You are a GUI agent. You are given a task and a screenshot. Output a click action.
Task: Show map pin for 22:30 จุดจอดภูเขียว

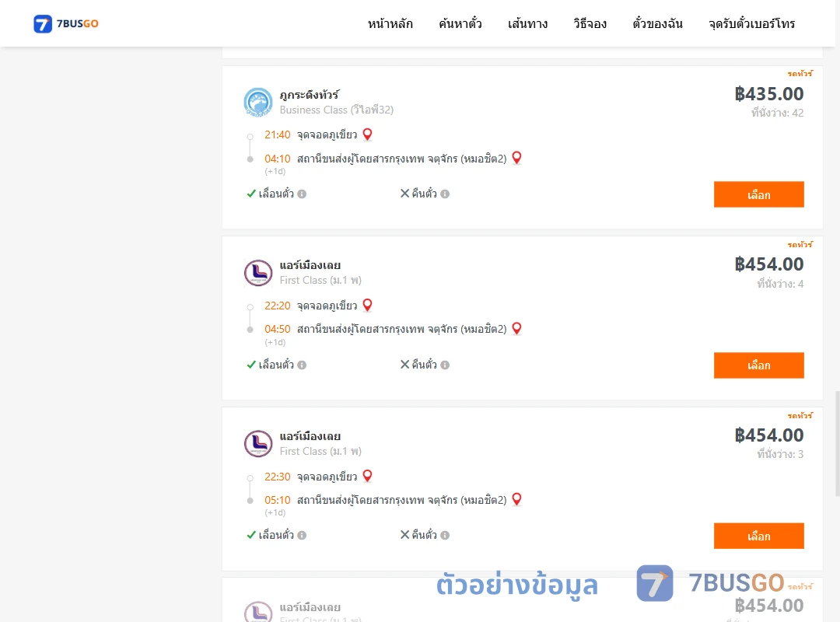coord(367,476)
